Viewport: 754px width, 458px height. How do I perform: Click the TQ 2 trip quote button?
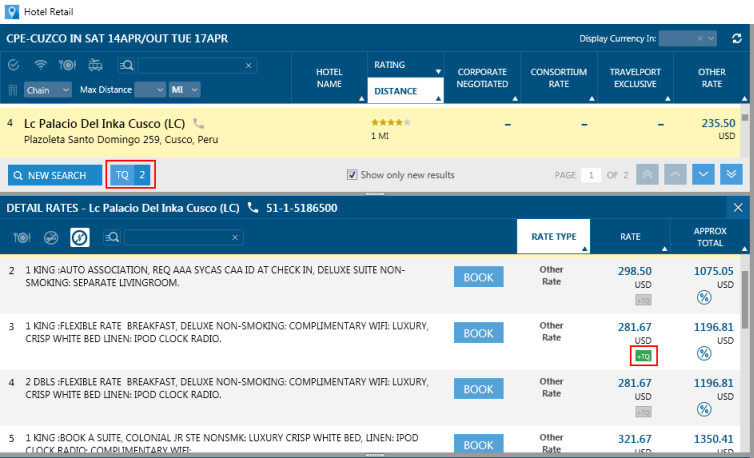(x=131, y=174)
